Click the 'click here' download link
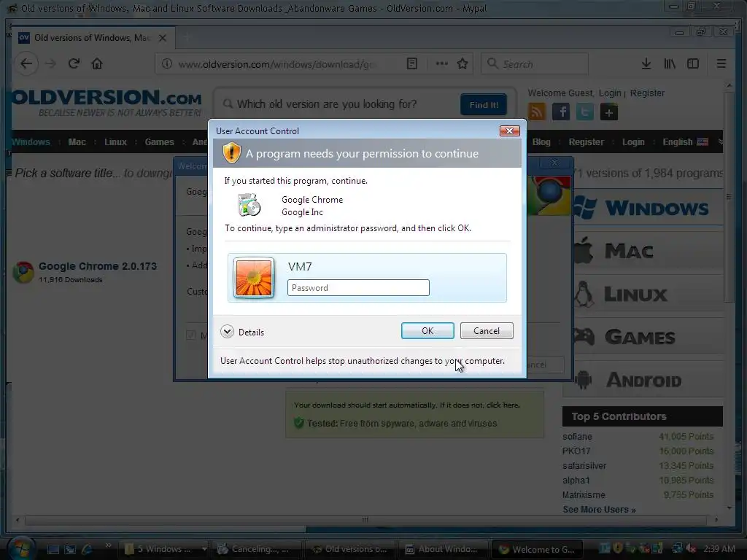The height and width of the screenshot is (560, 747). pos(503,405)
